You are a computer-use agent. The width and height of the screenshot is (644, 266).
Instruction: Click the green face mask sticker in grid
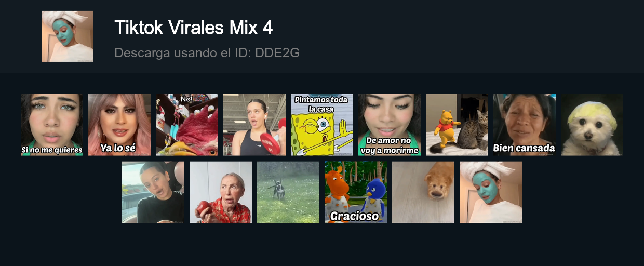coord(491,192)
